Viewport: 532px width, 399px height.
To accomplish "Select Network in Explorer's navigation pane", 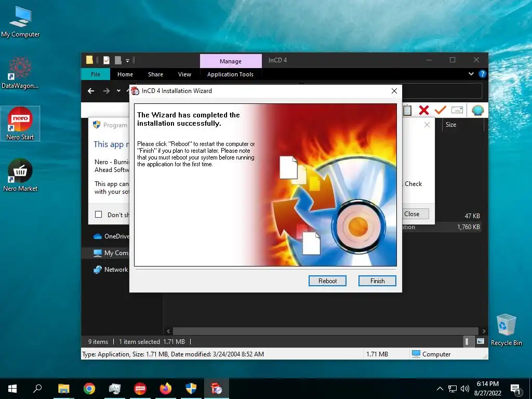I will coord(111,270).
